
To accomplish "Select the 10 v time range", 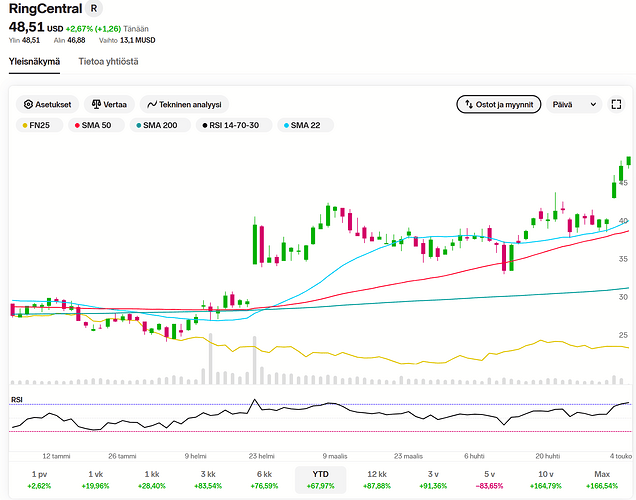I will pyautogui.click(x=546, y=479).
